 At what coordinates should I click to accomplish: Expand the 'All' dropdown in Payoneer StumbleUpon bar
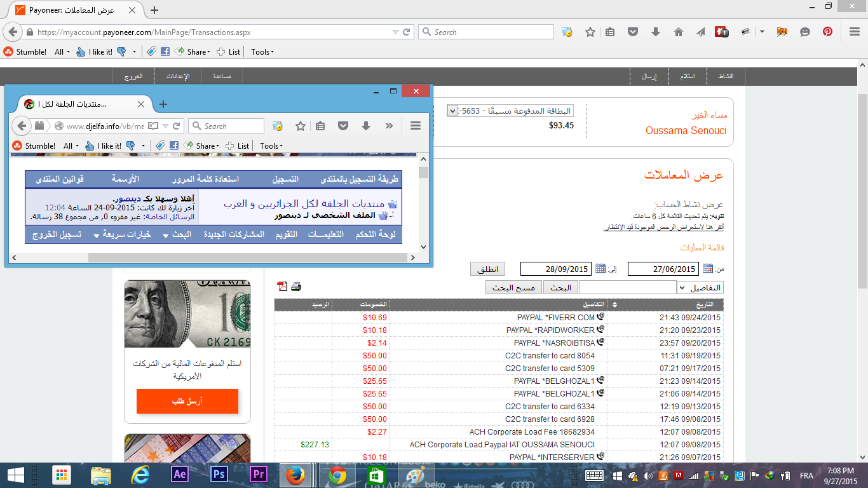(62, 52)
